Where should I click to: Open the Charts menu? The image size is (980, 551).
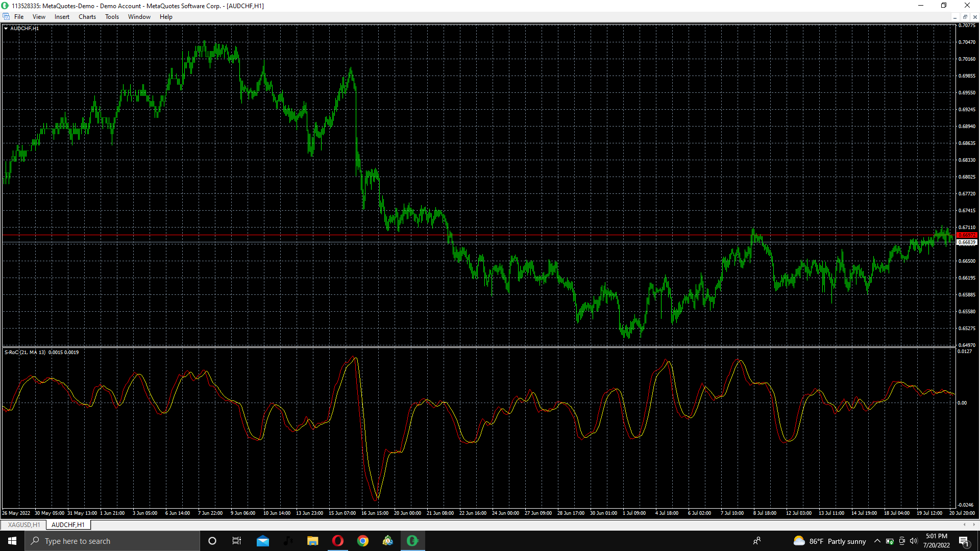click(87, 17)
